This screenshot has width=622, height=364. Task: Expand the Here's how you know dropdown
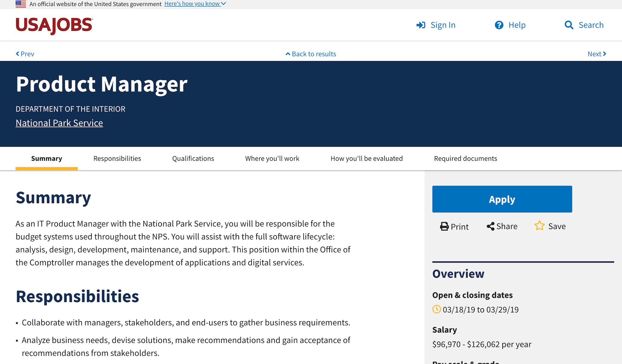click(x=195, y=3)
